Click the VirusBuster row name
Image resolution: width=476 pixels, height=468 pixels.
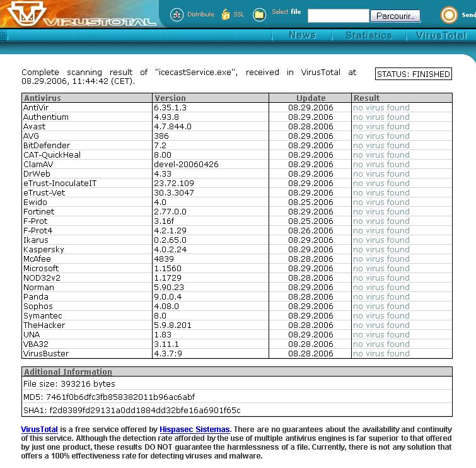(46, 353)
